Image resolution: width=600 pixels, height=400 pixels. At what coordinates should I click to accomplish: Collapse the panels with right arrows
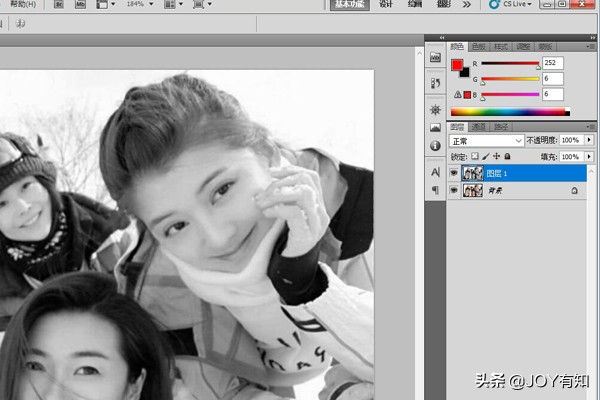(593, 38)
